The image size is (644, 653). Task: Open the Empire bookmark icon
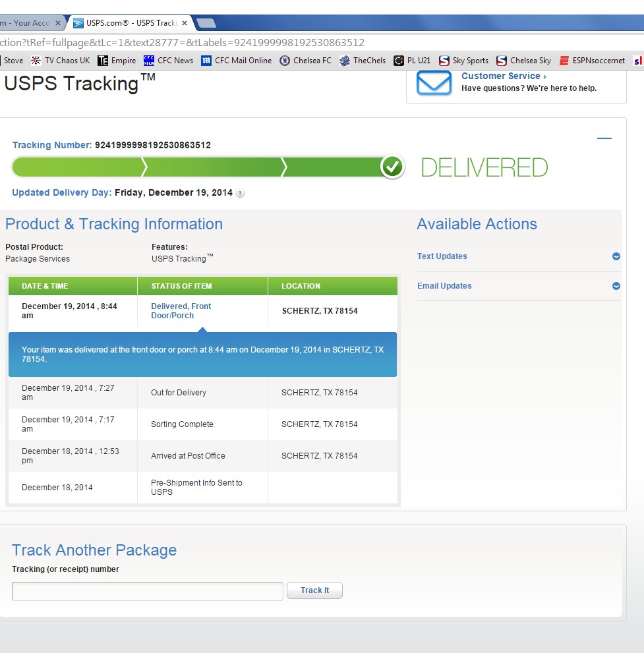coord(102,61)
